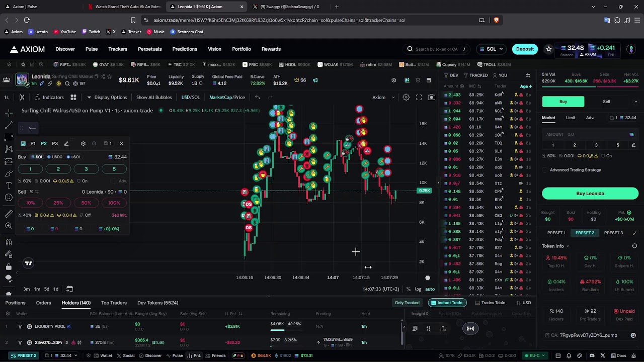The image size is (644, 362).
Task: Switch to the Dev Tokens tab
Action: [x=157, y=303]
